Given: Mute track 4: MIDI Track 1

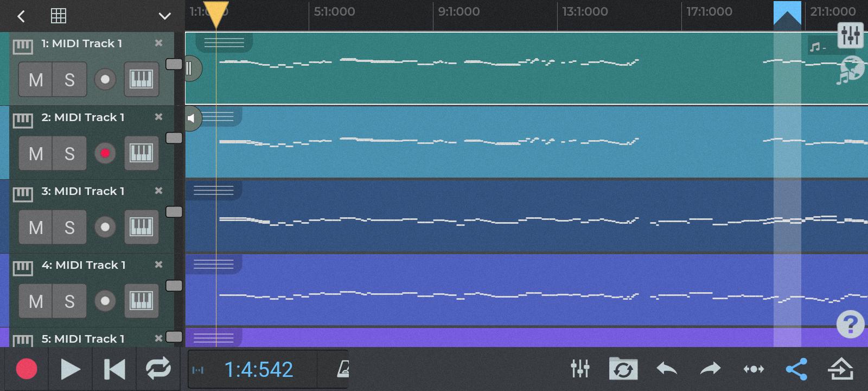Looking at the screenshot, I should click(36, 301).
